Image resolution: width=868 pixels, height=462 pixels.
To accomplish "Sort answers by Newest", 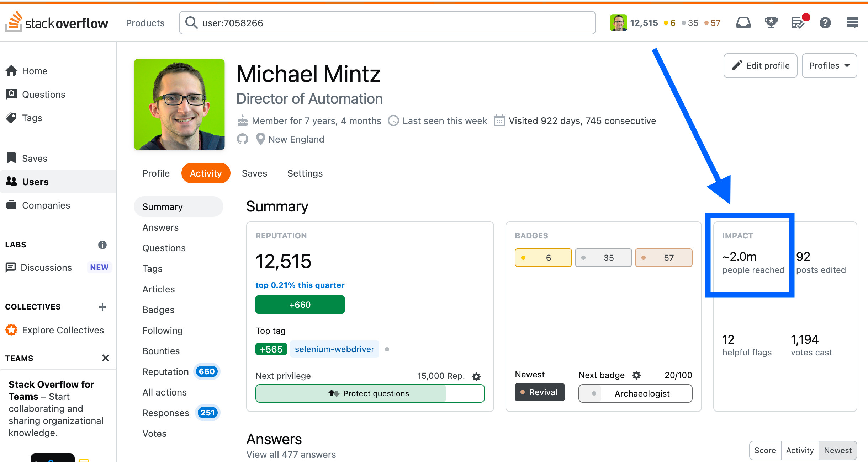I will pos(838,450).
